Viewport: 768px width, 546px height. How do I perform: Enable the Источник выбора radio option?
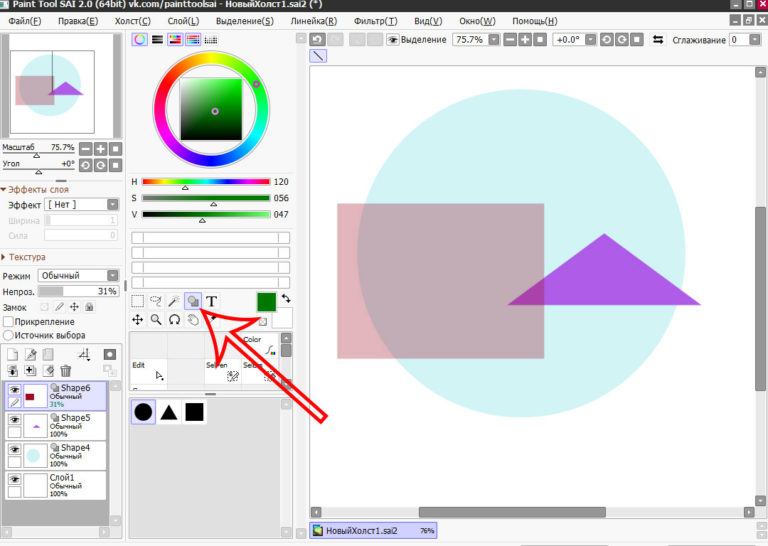click(x=9, y=336)
